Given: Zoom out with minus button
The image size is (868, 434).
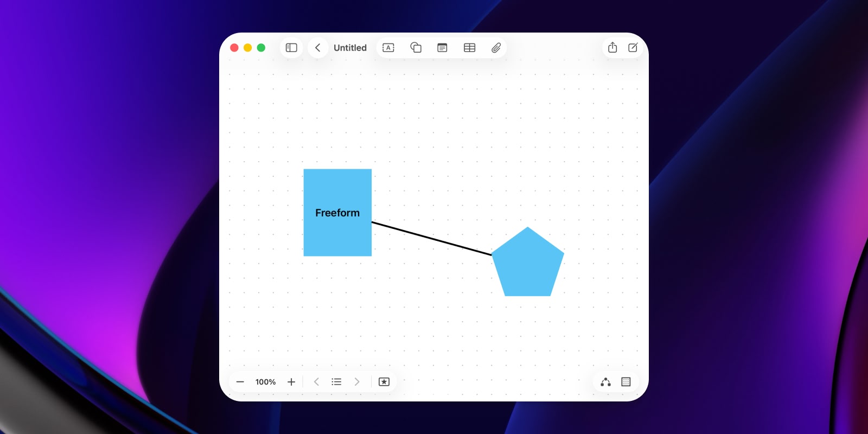Looking at the screenshot, I should pos(240,382).
